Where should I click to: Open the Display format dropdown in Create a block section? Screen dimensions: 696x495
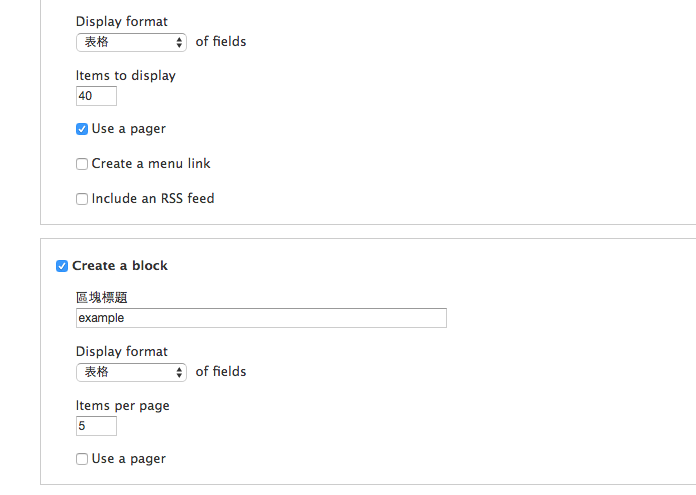131,372
